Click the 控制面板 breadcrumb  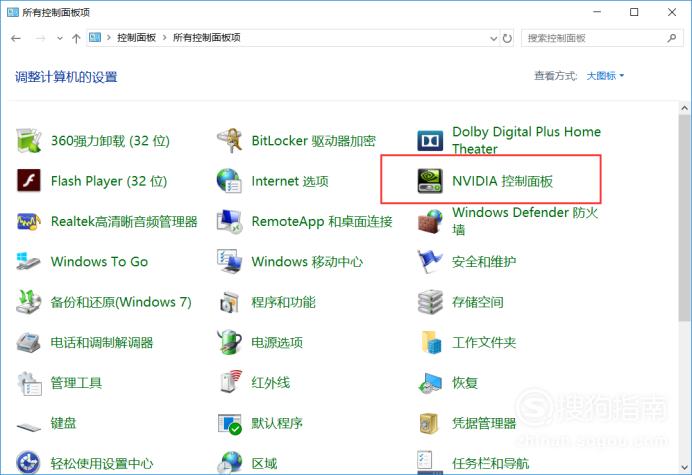pyautogui.click(x=136, y=38)
